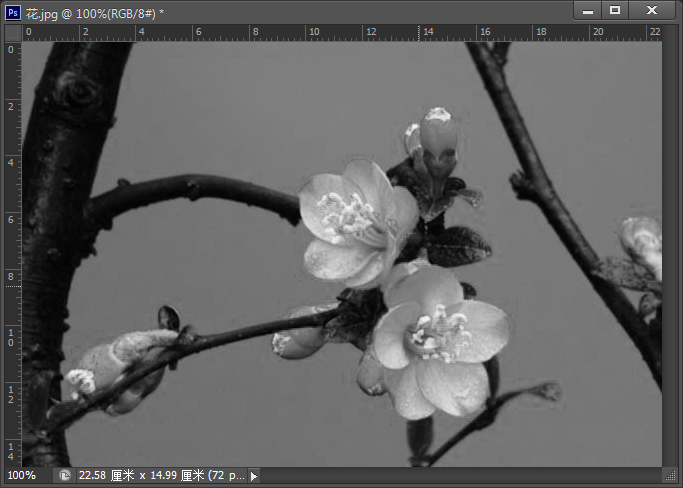This screenshot has height=488, width=683.
Task: Click the horizontal ruler at mark 10
Action: click(x=314, y=32)
